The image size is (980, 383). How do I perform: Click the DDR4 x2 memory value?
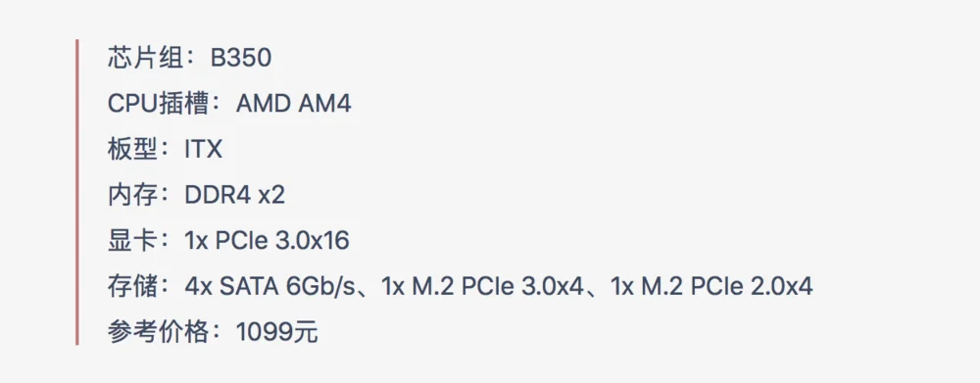tap(234, 196)
